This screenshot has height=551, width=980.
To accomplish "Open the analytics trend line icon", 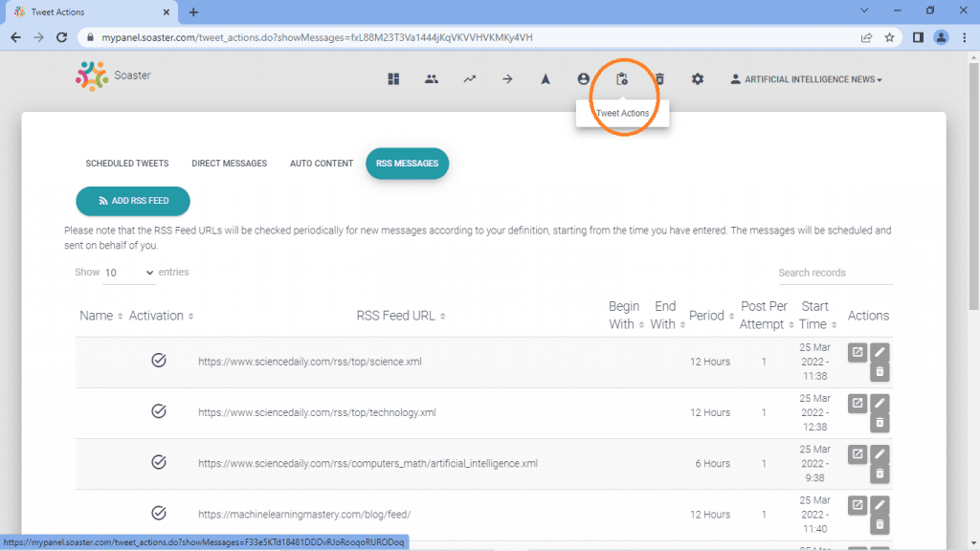I will click(x=469, y=79).
